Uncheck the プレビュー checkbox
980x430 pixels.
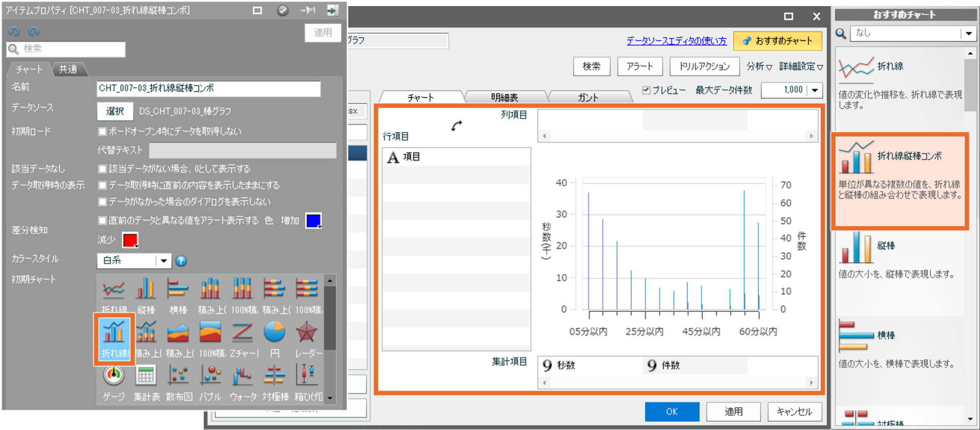pyautogui.click(x=646, y=90)
